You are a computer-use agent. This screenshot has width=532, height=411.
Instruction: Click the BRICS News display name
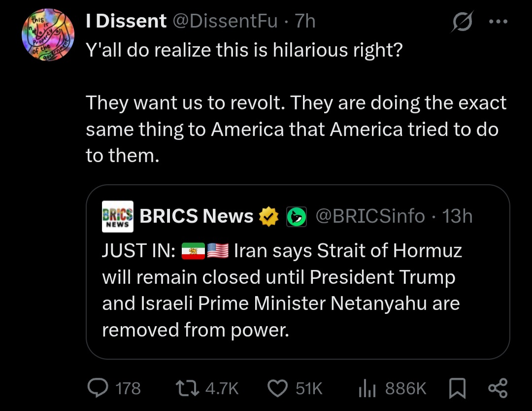197,216
